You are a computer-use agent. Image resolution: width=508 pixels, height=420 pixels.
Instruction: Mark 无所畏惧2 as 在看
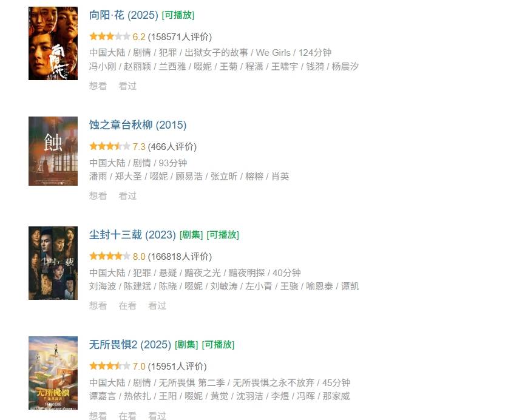127,415
